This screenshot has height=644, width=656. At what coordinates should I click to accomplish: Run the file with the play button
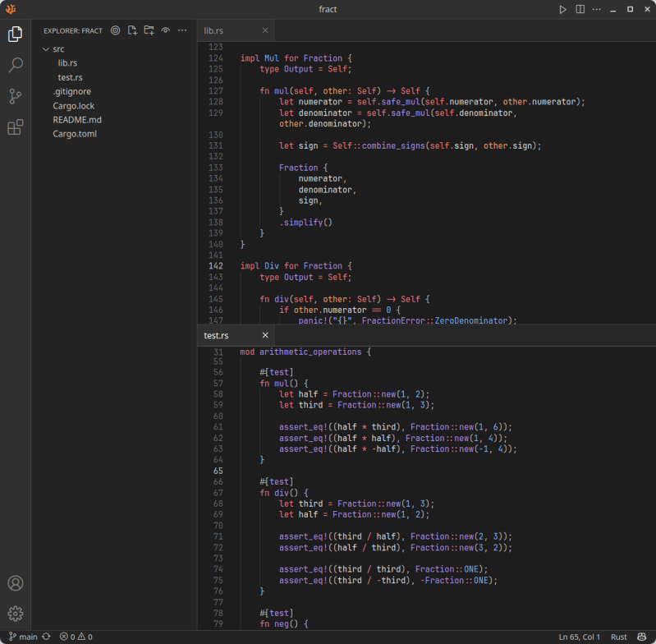tap(562, 9)
